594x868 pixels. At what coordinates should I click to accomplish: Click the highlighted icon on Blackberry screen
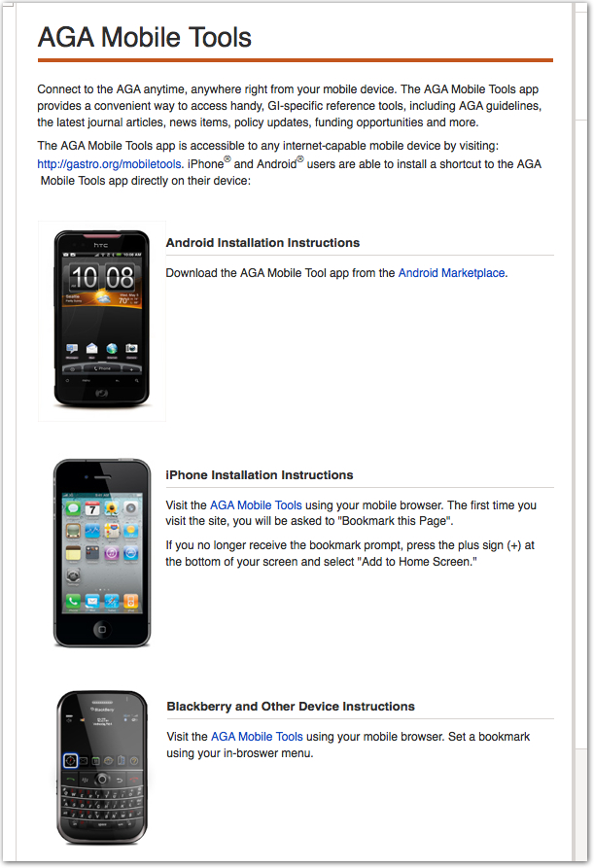pos(70,761)
